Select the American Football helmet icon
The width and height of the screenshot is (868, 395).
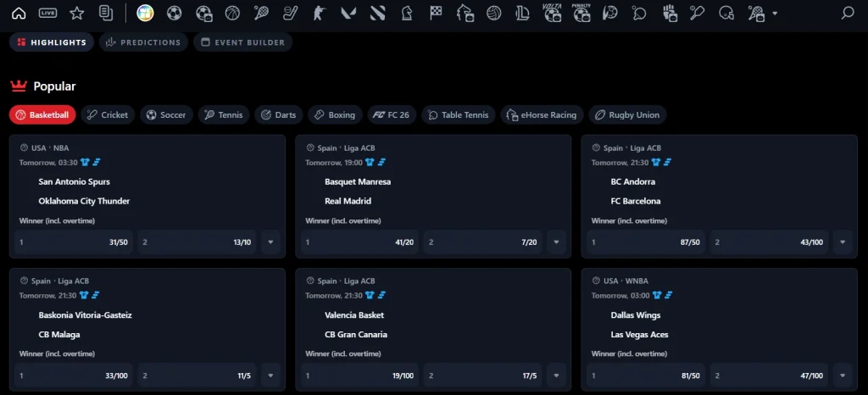pyautogui.click(x=726, y=14)
